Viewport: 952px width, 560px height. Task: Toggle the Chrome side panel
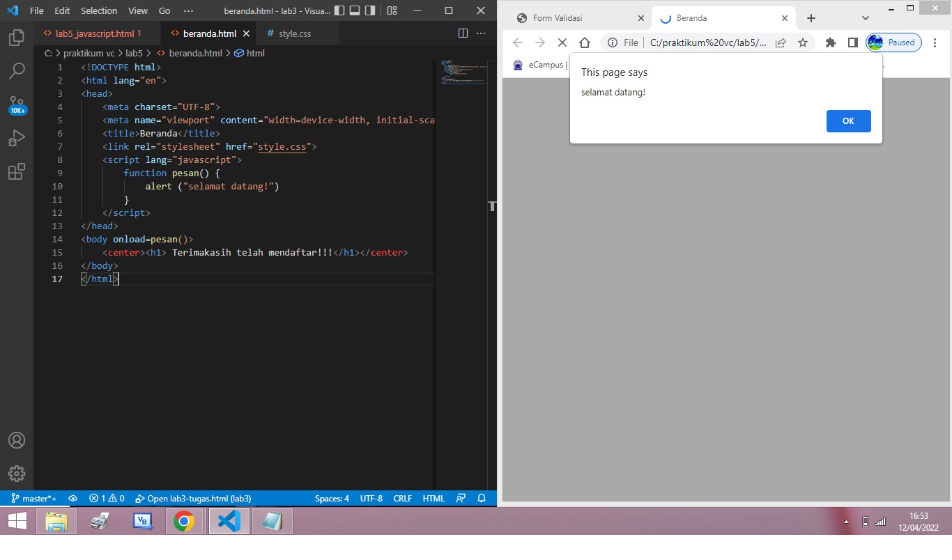tap(852, 42)
